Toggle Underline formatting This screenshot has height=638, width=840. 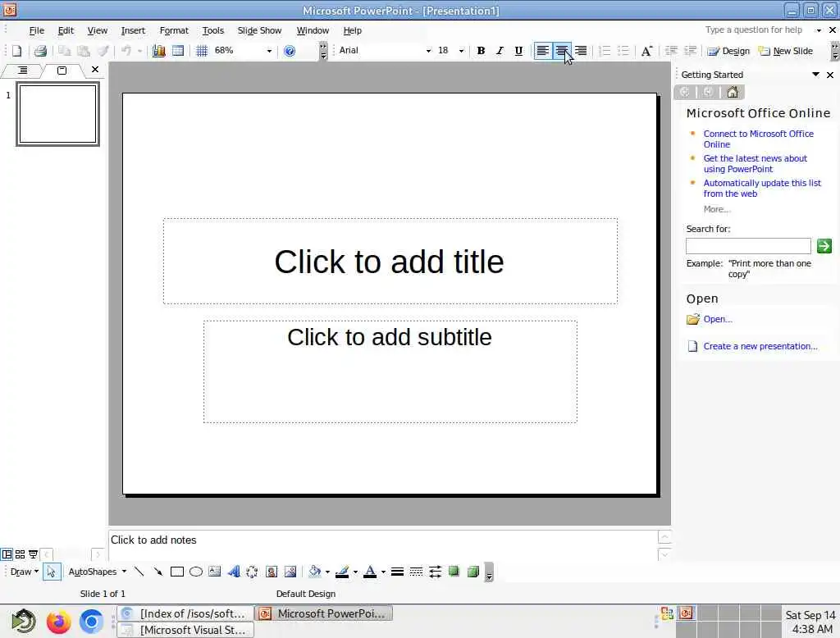click(x=518, y=51)
